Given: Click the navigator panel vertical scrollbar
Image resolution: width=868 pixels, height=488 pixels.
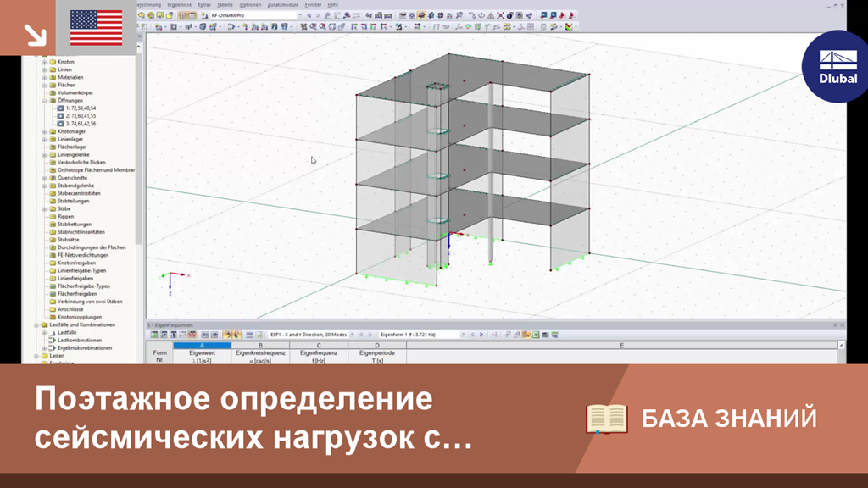Looking at the screenshot, I should click(x=139, y=149).
